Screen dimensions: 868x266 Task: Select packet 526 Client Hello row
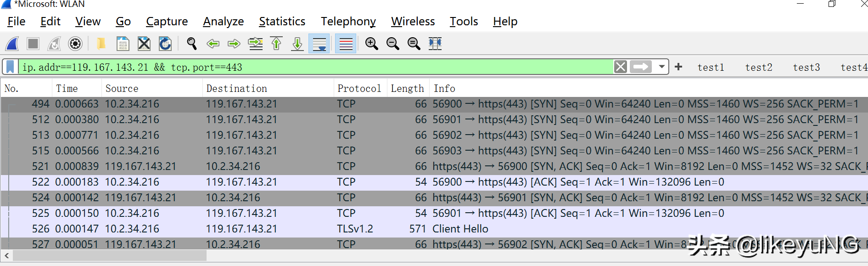coord(434,229)
